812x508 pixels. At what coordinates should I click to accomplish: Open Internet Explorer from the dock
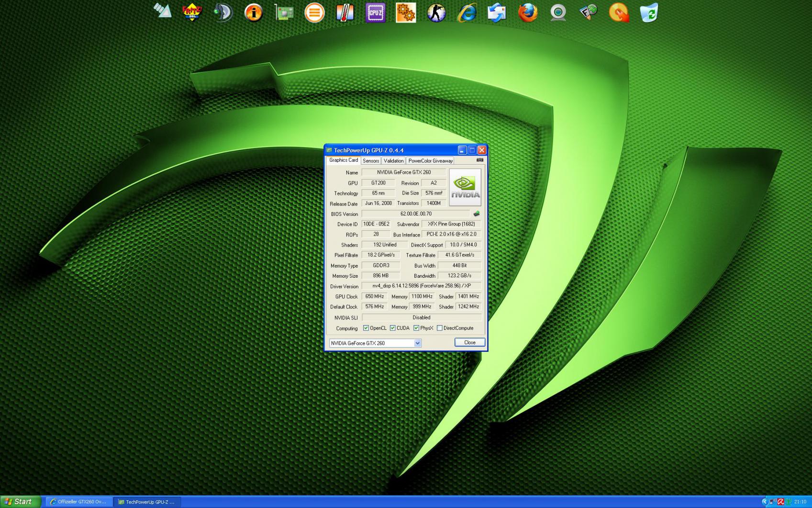467,13
